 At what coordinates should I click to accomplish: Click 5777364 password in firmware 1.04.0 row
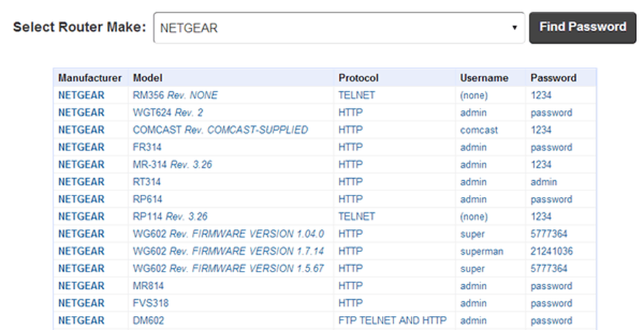[548, 234]
